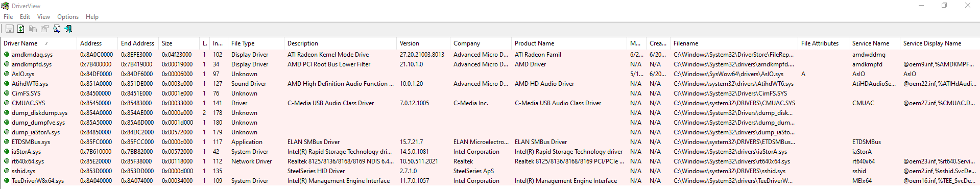Open the View menu
This screenshot has width=980, height=189.
coord(43,17)
